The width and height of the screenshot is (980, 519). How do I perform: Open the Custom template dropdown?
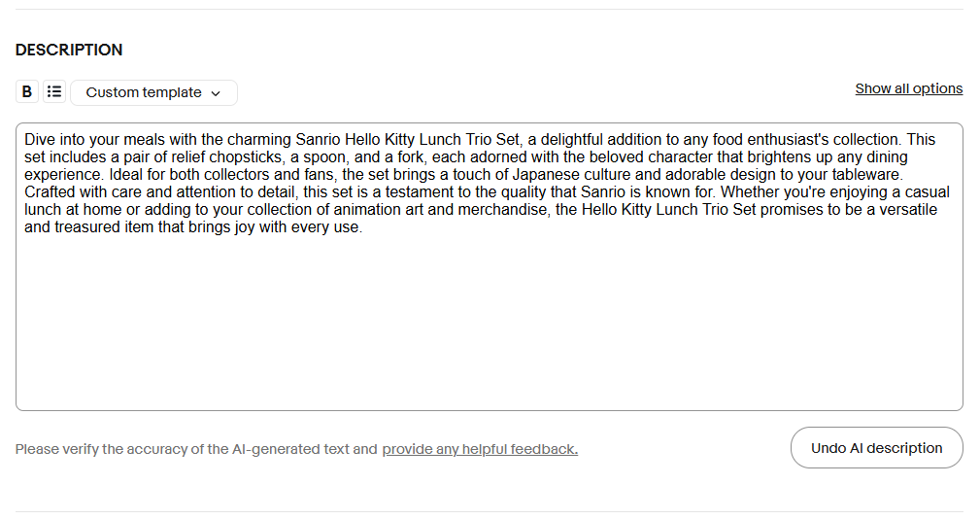click(x=153, y=93)
